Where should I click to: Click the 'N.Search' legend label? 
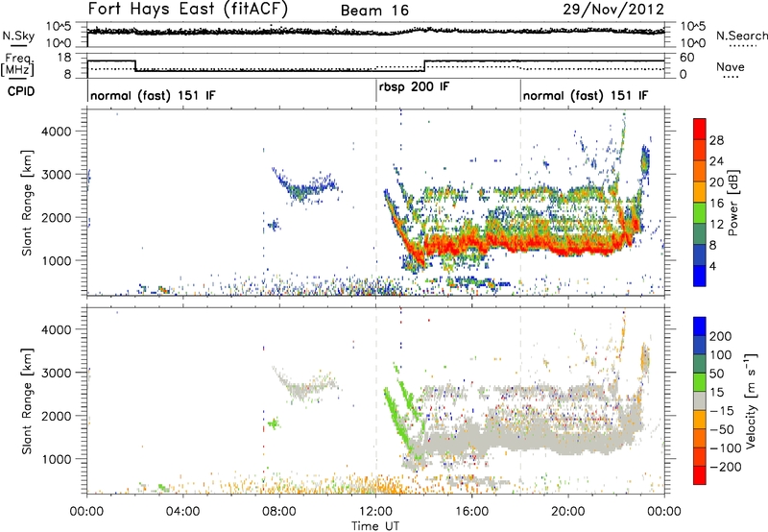coord(741,36)
